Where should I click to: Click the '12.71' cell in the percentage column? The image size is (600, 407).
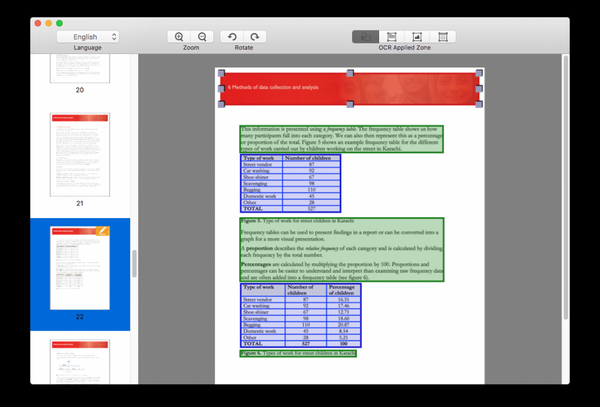click(x=343, y=312)
